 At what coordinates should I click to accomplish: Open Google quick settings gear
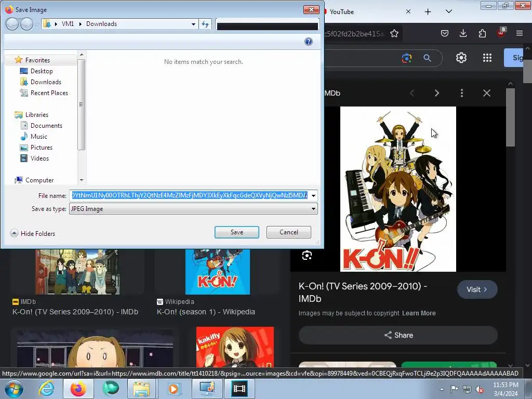coord(461,58)
